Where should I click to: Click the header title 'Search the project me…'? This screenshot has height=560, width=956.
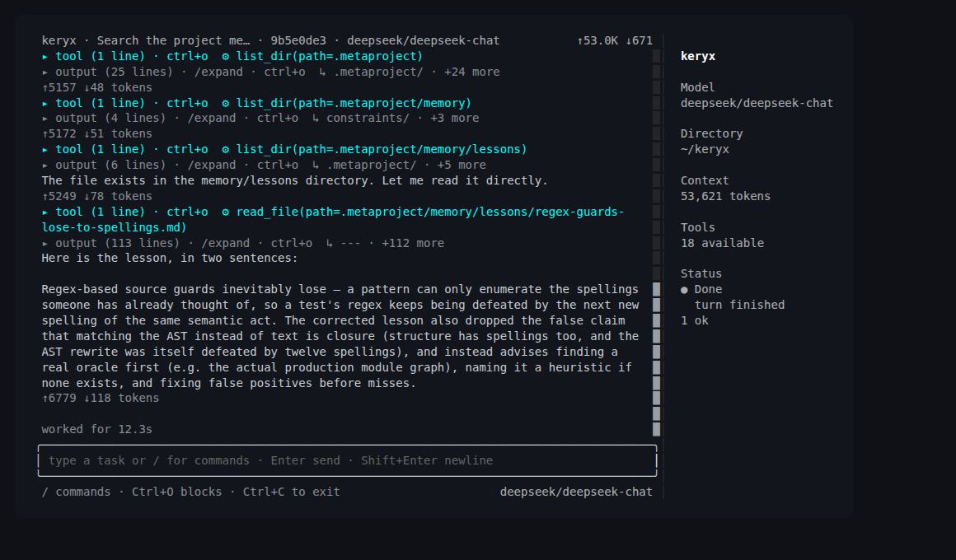[x=174, y=41]
